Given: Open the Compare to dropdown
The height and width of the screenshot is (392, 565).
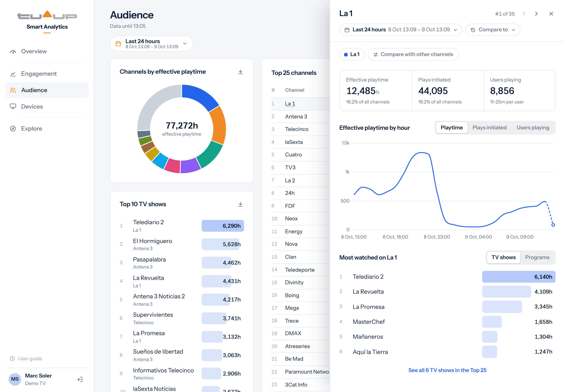Looking at the screenshot, I should point(492,30).
